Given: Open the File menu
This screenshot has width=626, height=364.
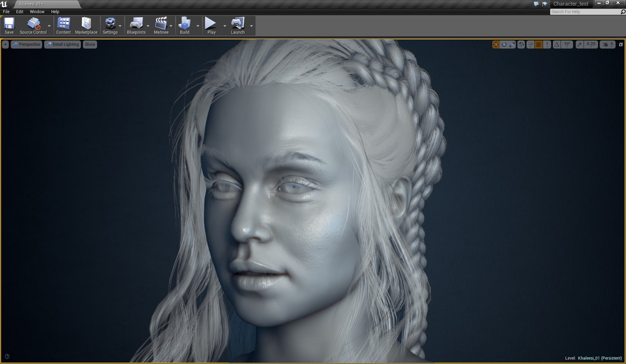Looking at the screenshot, I should [x=6, y=12].
